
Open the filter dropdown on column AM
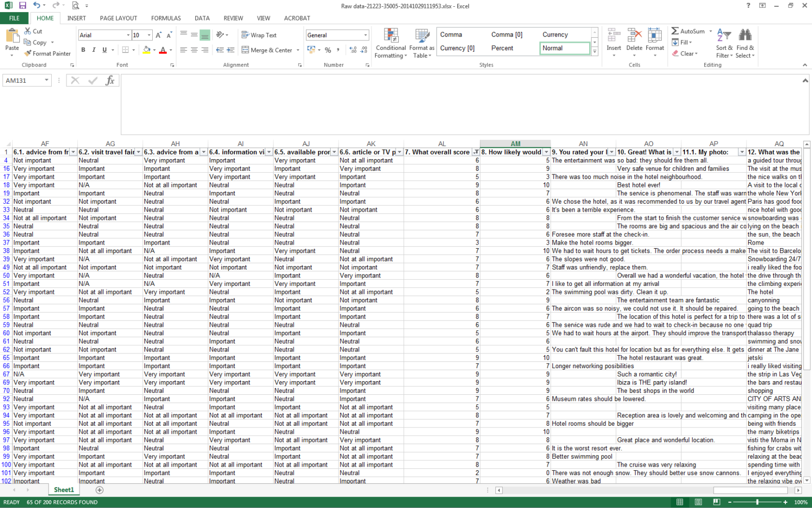(x=546, y=152)
